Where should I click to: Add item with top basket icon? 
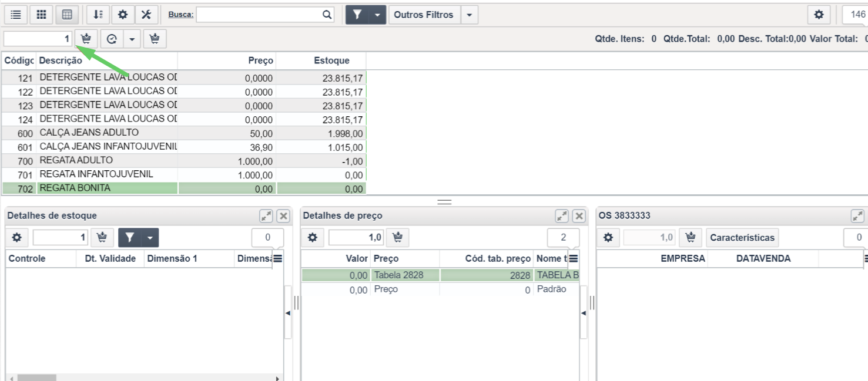(x=86, y=39)
